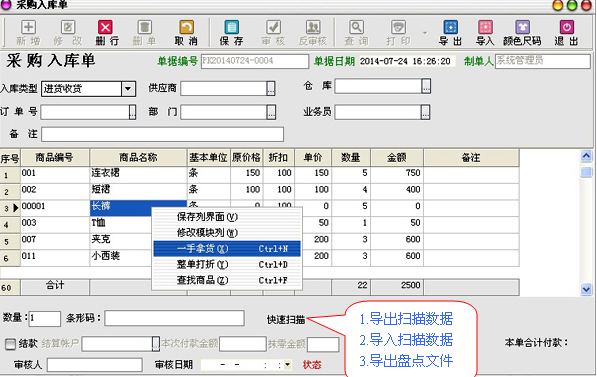The width and height of the screenshot is (597, 377).
Task: Click the 单据编号 field
Action: click(255, 61)
